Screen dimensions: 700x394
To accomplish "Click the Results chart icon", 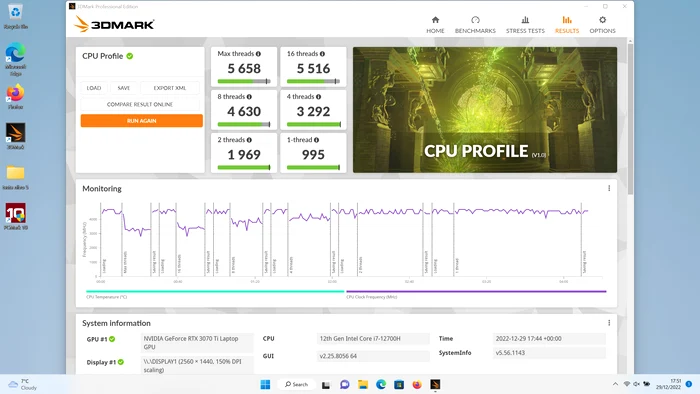I will coord(567,20).
